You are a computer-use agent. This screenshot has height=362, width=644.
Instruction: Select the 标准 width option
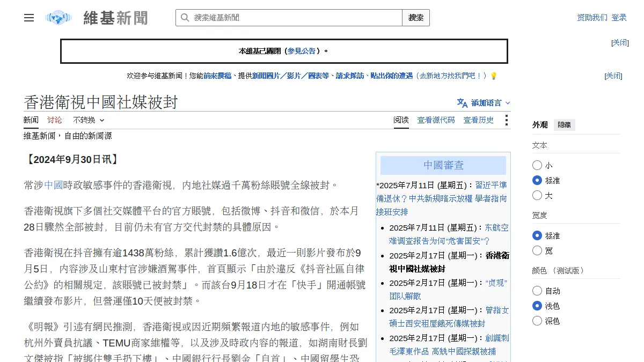point(537,235)
